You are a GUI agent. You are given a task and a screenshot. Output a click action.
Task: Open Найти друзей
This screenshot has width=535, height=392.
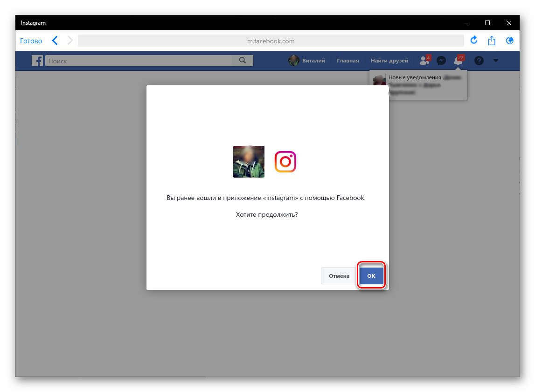pos(389,61)
